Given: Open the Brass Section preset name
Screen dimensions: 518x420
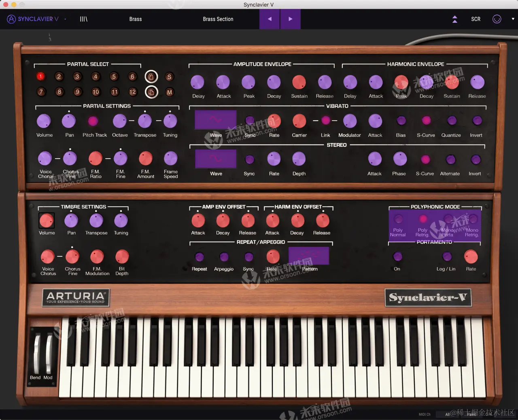Looking at the screenshot, I should click(218, 19).
